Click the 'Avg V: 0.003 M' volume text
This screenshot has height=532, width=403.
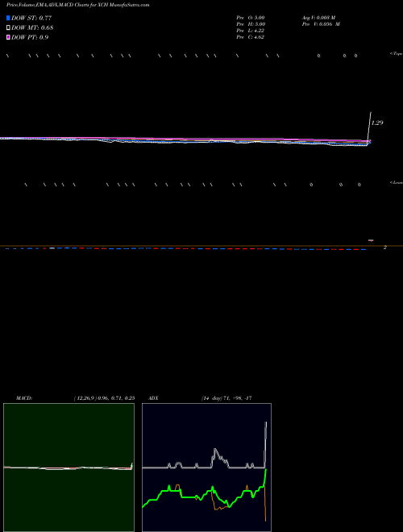[x=319, y=17]
